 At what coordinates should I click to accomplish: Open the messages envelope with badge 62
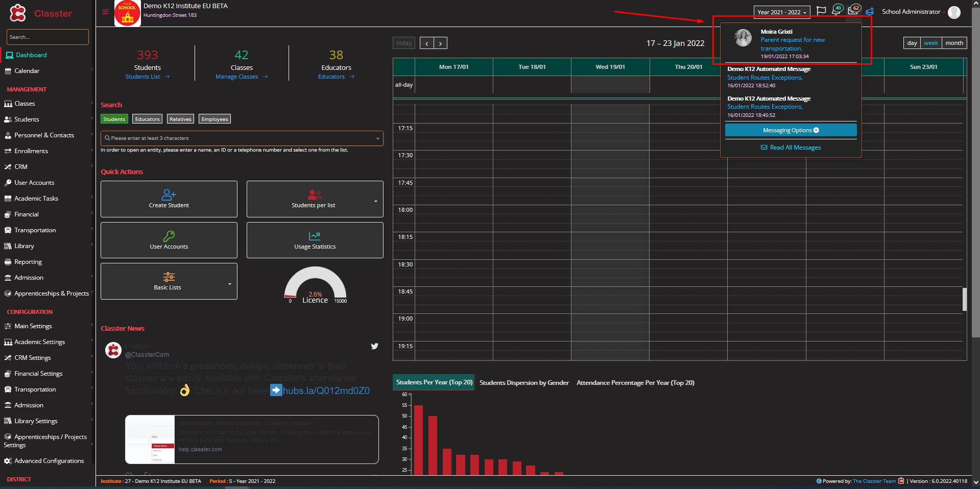pos(853,10)
